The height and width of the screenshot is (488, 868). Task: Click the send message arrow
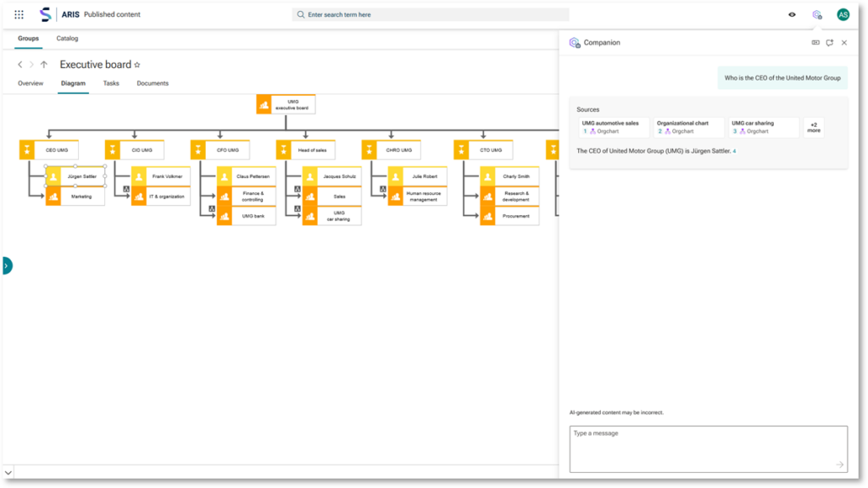pyautogui.click(x=839, y=464)
